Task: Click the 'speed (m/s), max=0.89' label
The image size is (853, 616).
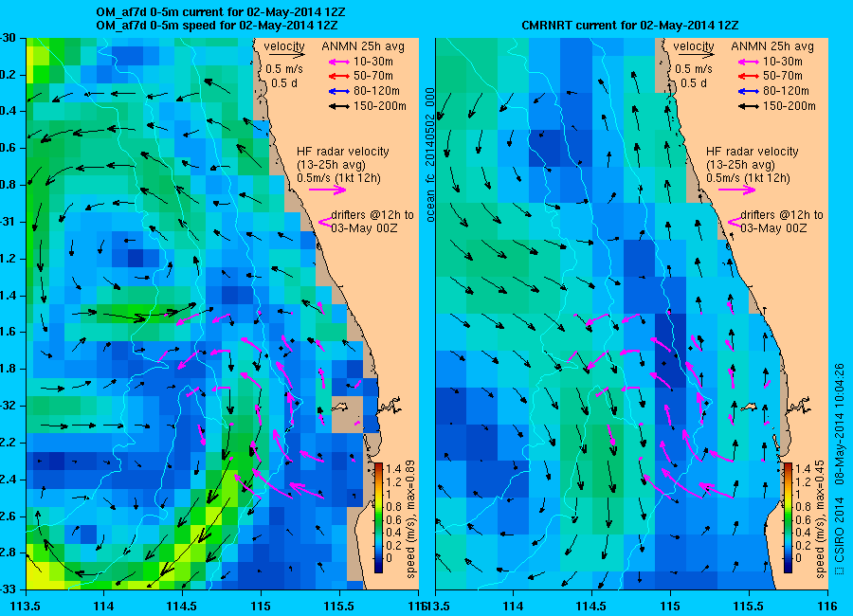Action: [410, 519]
